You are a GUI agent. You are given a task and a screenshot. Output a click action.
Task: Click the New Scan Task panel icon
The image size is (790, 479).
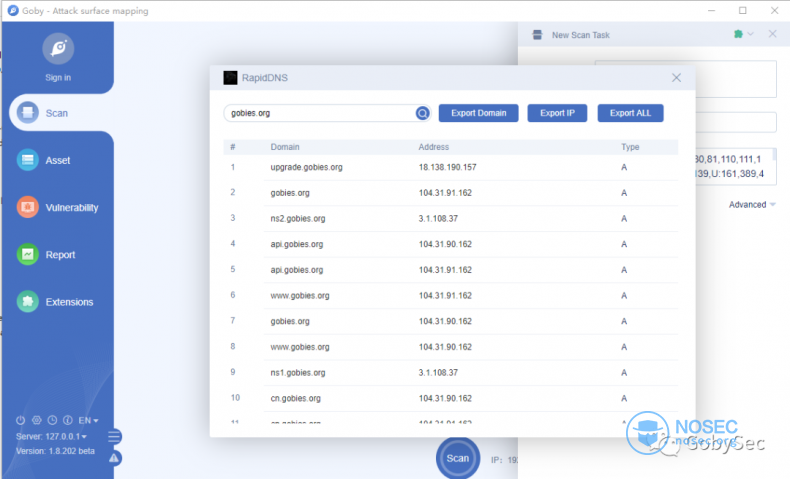[537, 35]
